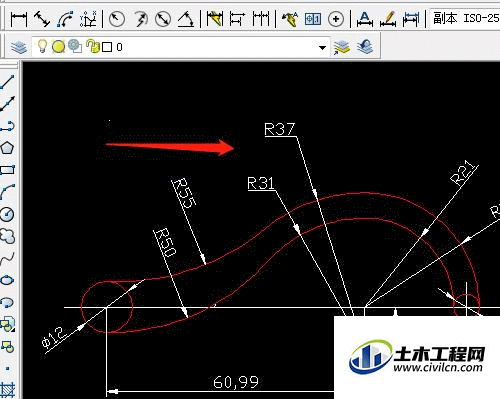This screenshot has height=399, width=500.
Task: Select the Construction Line tool
Action: coord(7,104)
